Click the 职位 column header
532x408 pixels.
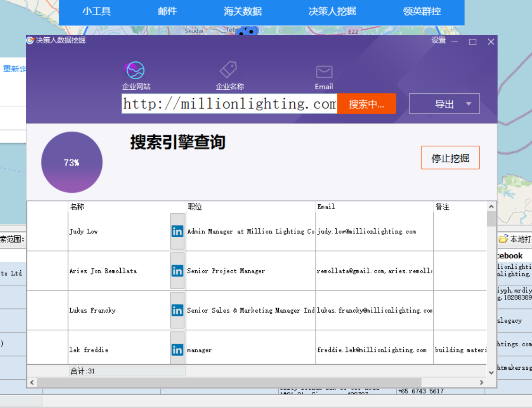pyautogui.click(x=251, y=207)
